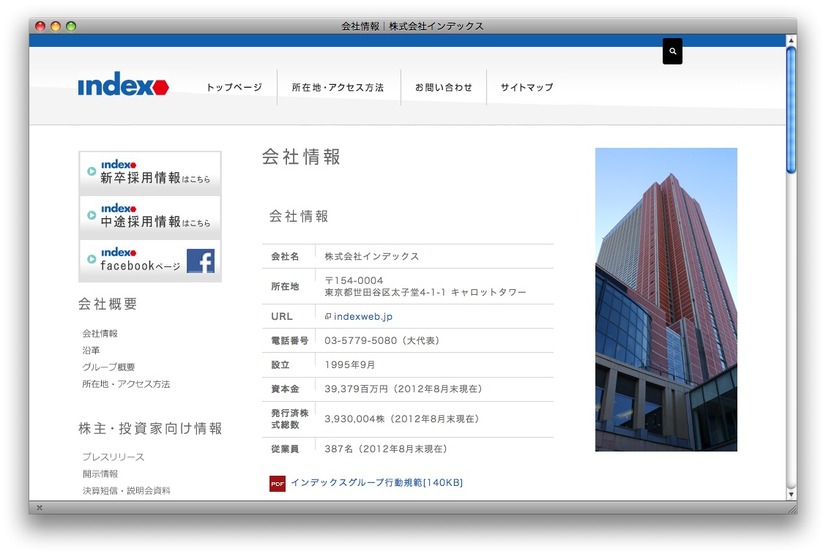Click the red PDF icon
The width and height of the screenshot is (826, 554).
tap(277, 483)
